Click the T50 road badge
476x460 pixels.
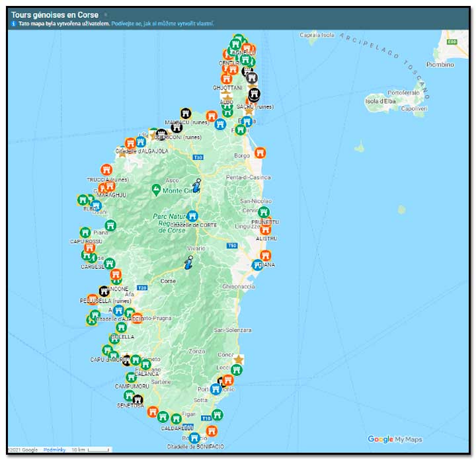click(x=232, y=245)
